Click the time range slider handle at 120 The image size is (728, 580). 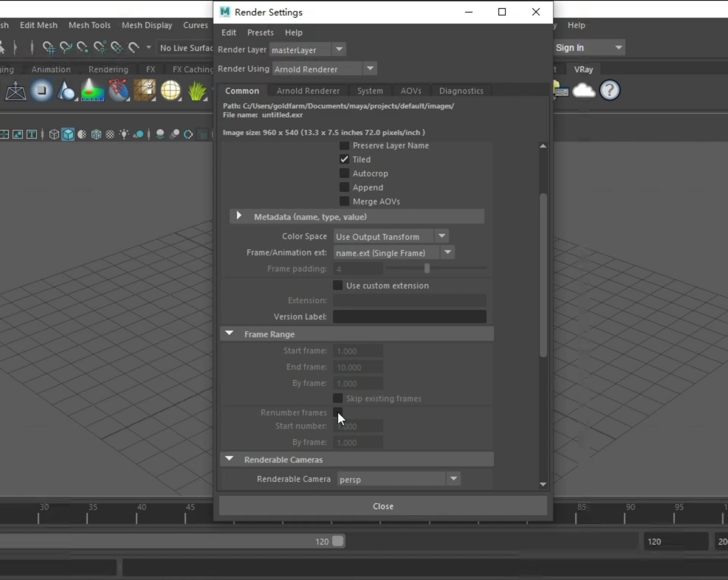pyautogui.click(x=338, y=541)
